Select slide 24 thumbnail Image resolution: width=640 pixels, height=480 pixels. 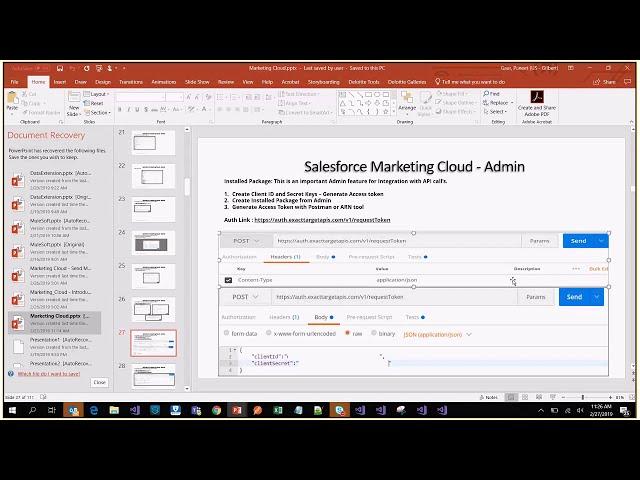[x=152, y=243]
